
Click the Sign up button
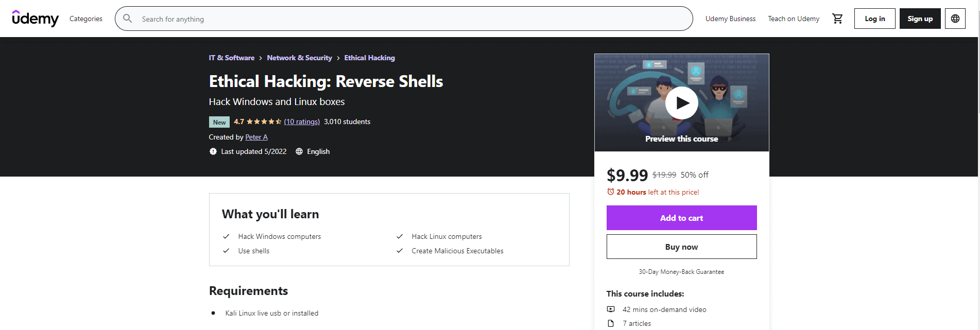[x=920, y=19]
